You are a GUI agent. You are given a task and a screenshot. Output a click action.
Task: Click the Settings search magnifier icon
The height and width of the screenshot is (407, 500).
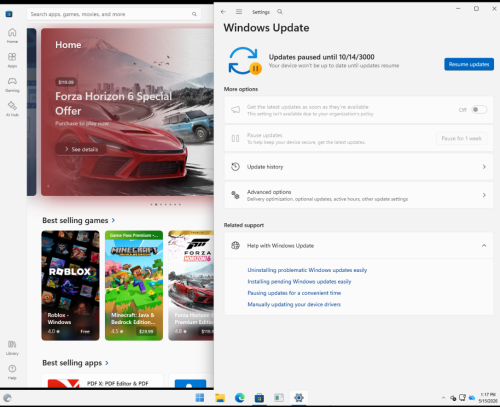pos(280,12)
